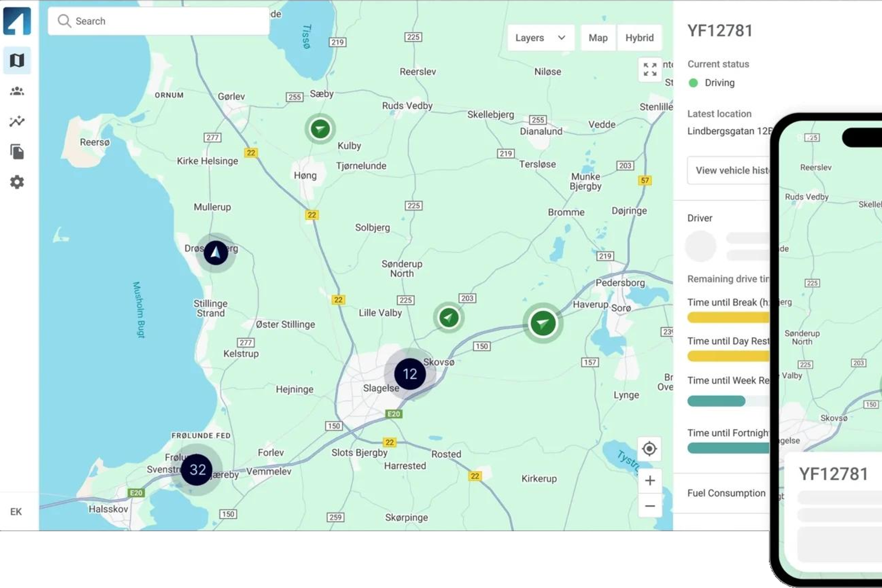Image resolution: width=882 pixels, height=588 pixels.
Task: Click the Time until Day Rest bar
Action: pyautogui.click(x=729, y=356)
